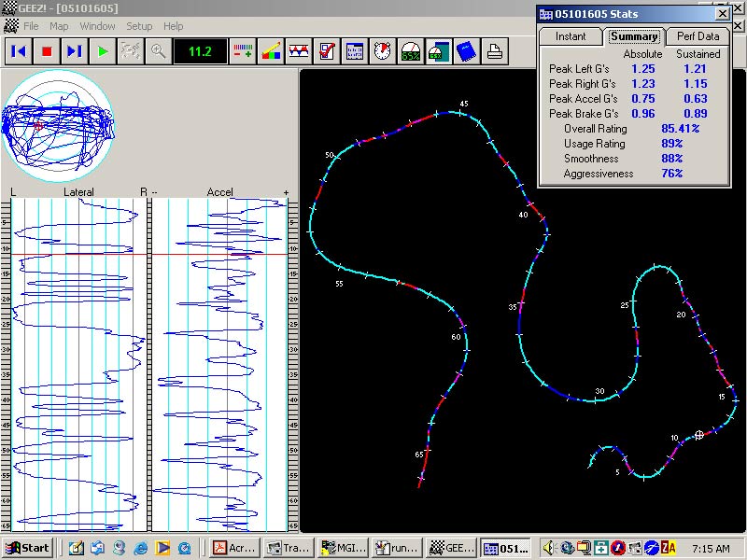Click the blue notebook icon
The width and height of the screenshot is (747, 560).
coord(466,51)
